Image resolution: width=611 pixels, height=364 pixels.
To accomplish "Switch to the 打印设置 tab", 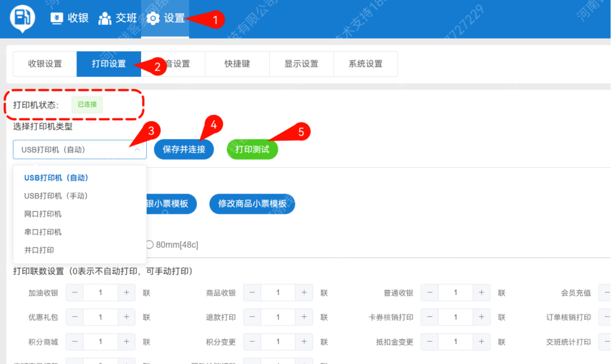I will [x=109, y=64].
